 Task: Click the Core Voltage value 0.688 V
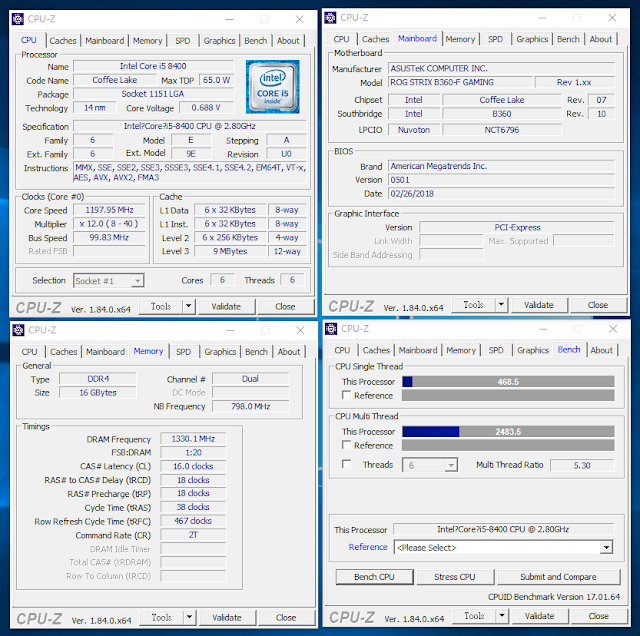coord(206,108)
